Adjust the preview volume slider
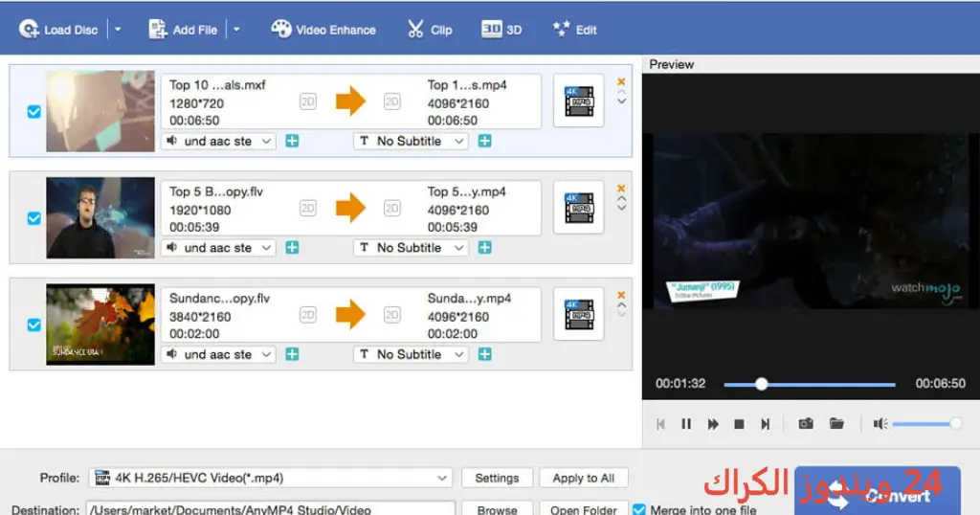This screenshot has width=980, height=515. pos(926,424)
